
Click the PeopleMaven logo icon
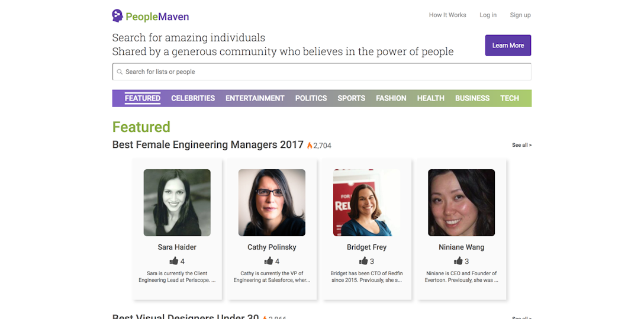coord(118,16)
